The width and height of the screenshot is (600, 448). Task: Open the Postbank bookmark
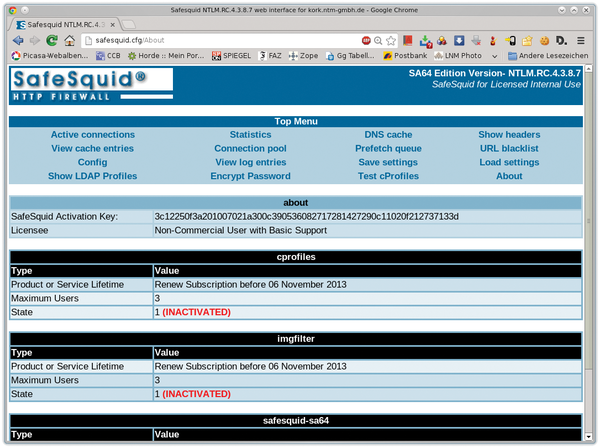click(x=405, y=56)
